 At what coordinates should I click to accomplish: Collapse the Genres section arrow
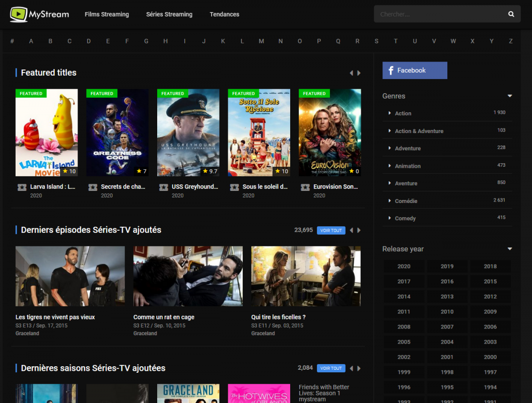pos(510,96)
